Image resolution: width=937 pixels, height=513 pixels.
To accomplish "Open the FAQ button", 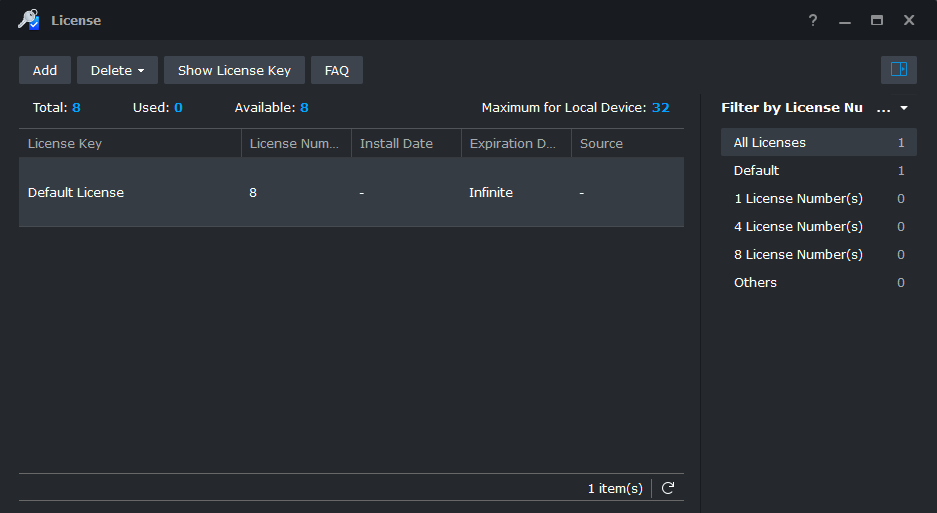I will coord(337,70).
